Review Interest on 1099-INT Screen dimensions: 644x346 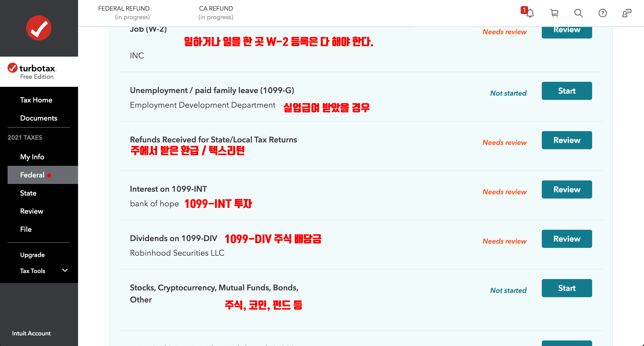(x=567, y=189)
